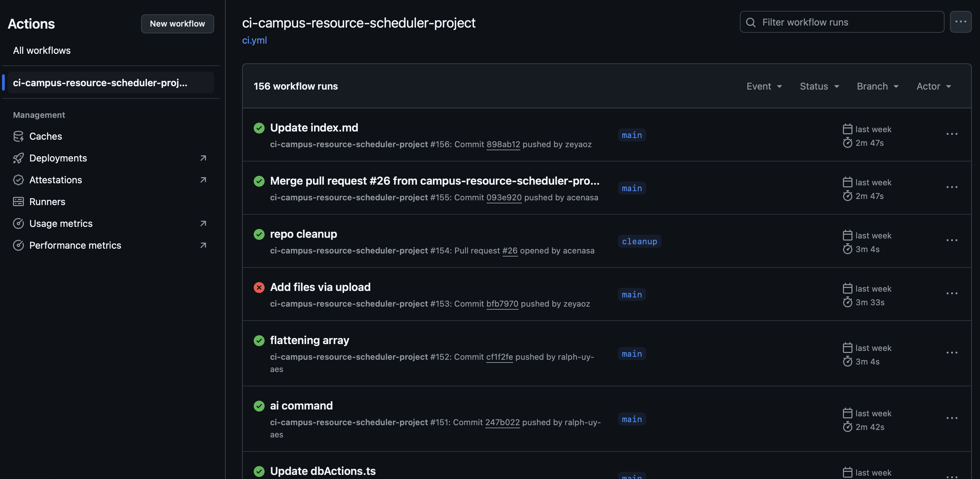The height and width of the screenshot is (479, 980).
Task: Open the Branch filter dropdown
Action: (x=877, y=86)
